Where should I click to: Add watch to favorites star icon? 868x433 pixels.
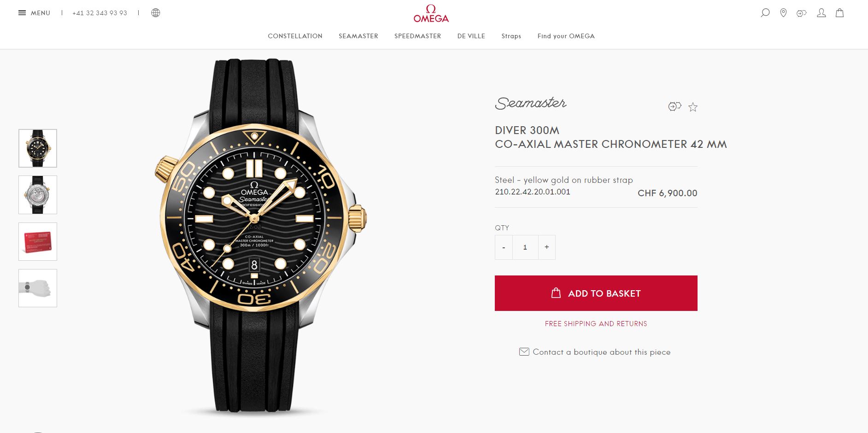pyautogui.click(x=693, y=107)
